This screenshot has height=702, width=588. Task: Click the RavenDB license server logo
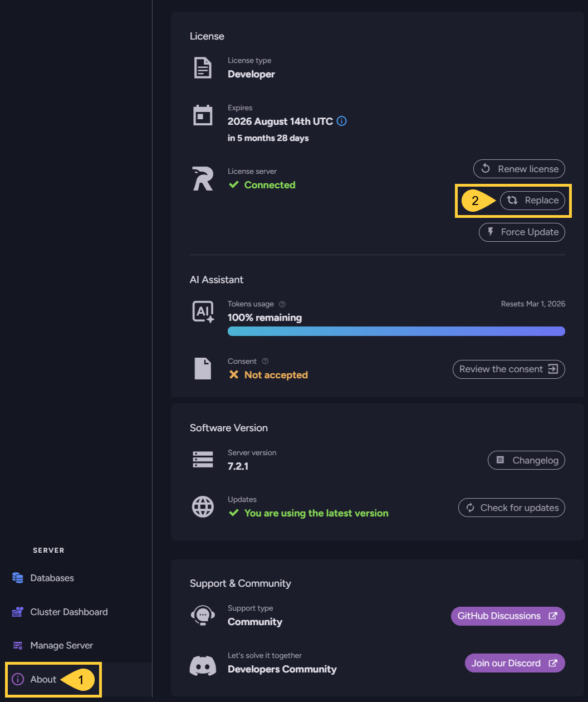click(203, 178)
